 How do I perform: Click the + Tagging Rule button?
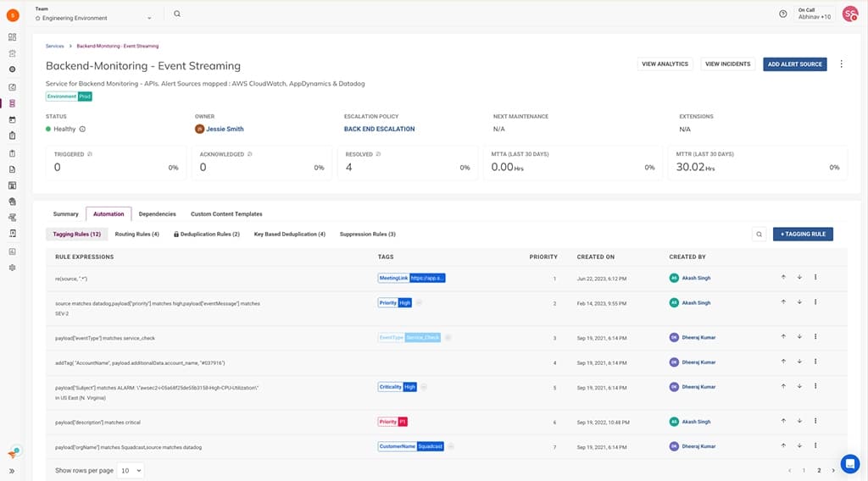pyautogui.click(x=803, y=235)
